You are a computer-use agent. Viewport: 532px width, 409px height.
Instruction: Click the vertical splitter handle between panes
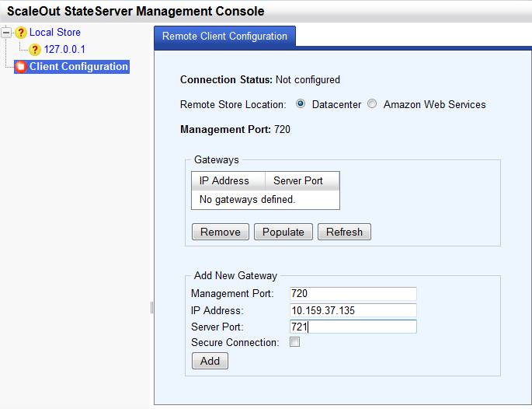tap(151, 308)
